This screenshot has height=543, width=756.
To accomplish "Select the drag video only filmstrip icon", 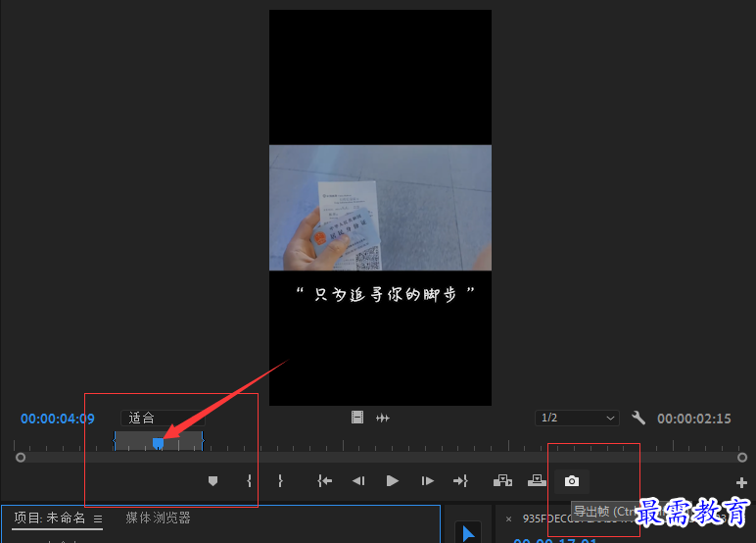I will 357,417.
